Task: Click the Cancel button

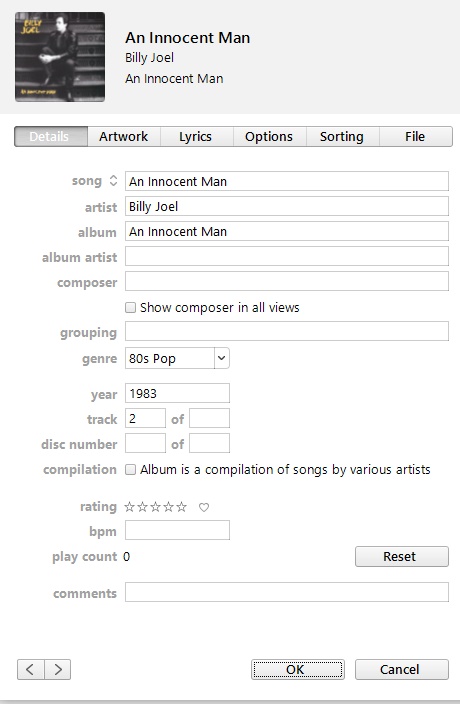Action: click(x=402, y=669)
